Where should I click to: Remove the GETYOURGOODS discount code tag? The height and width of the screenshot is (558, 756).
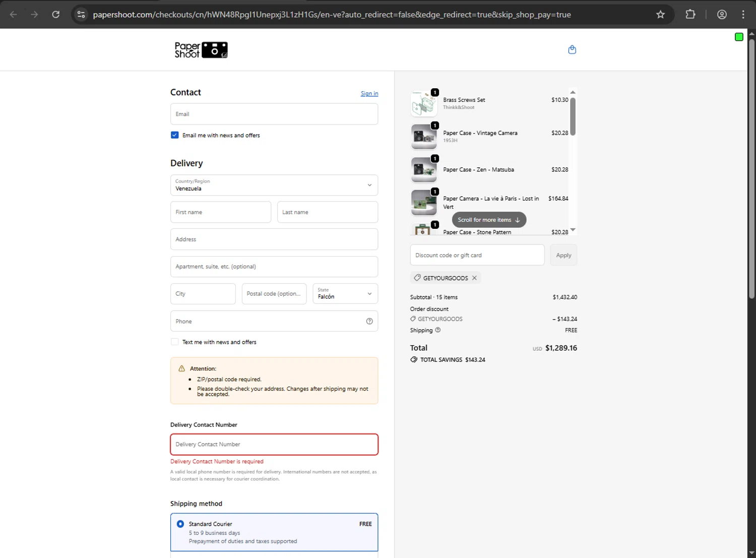[474, 278]
